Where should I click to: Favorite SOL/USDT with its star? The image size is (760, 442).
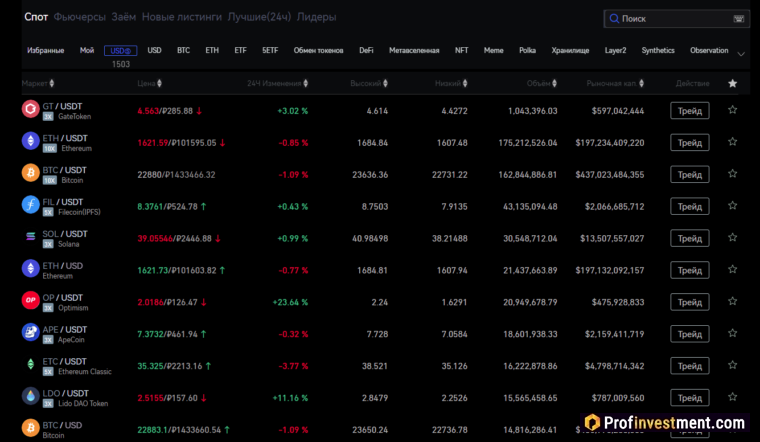732,237
